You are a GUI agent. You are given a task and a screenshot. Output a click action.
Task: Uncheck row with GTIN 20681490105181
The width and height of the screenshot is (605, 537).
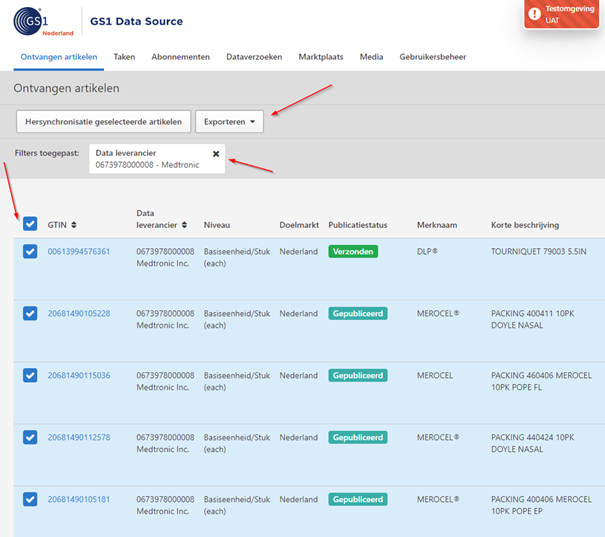coord(30,499)
